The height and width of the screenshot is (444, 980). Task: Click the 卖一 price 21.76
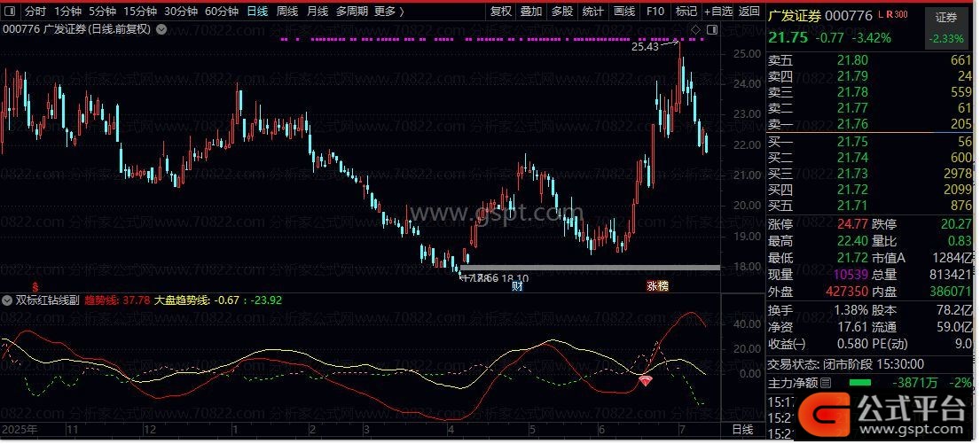tap(852, 124)
